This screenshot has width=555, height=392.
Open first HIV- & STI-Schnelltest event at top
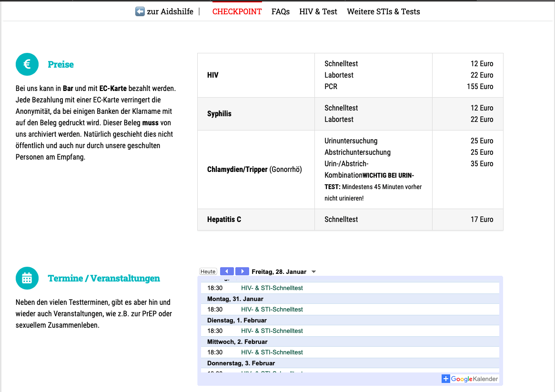coord(272,288)
